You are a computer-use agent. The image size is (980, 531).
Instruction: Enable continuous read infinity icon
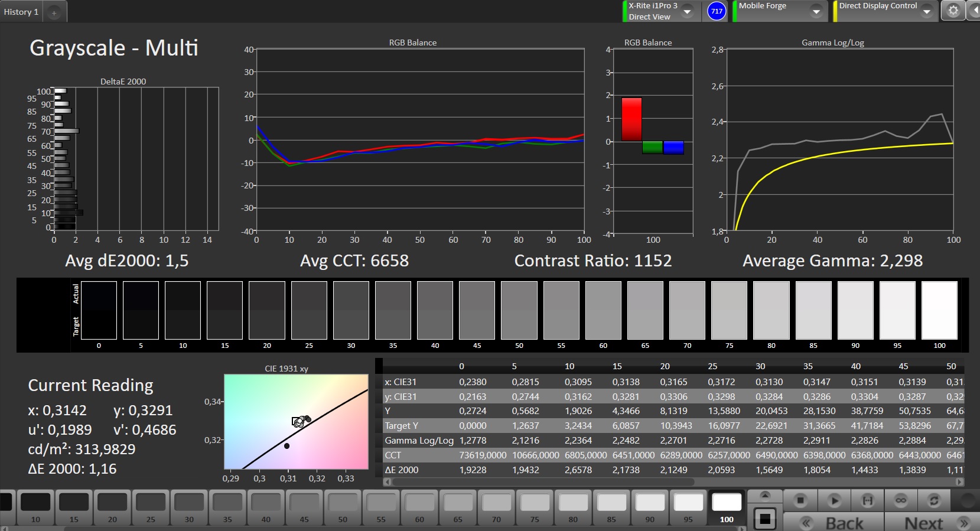point(901,500)
